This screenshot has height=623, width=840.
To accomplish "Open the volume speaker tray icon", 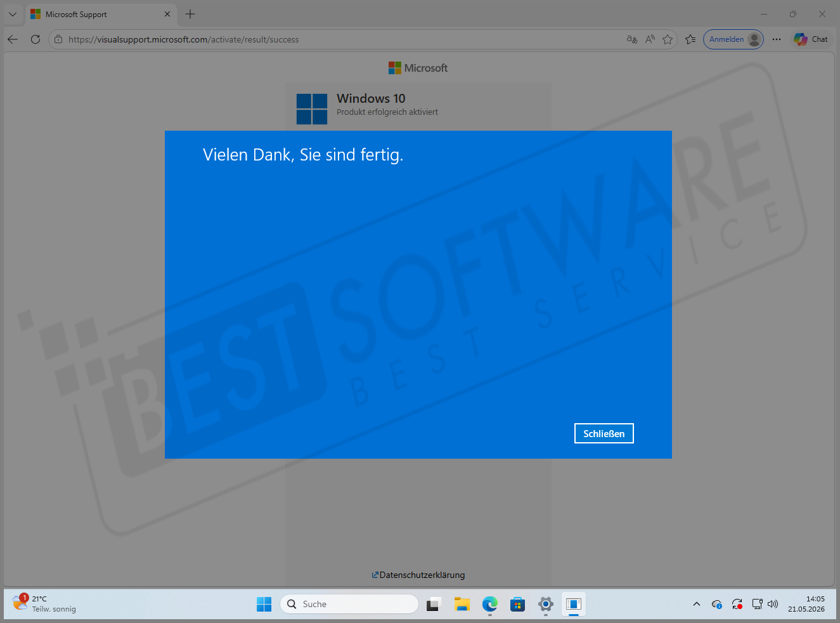I will click(x=773, y=604).
